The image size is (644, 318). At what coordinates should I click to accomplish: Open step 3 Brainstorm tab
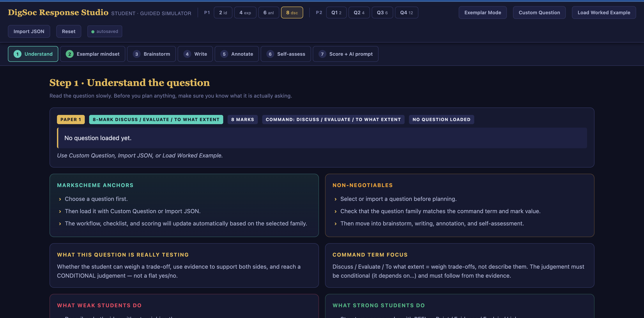click(x=151, y=54)
